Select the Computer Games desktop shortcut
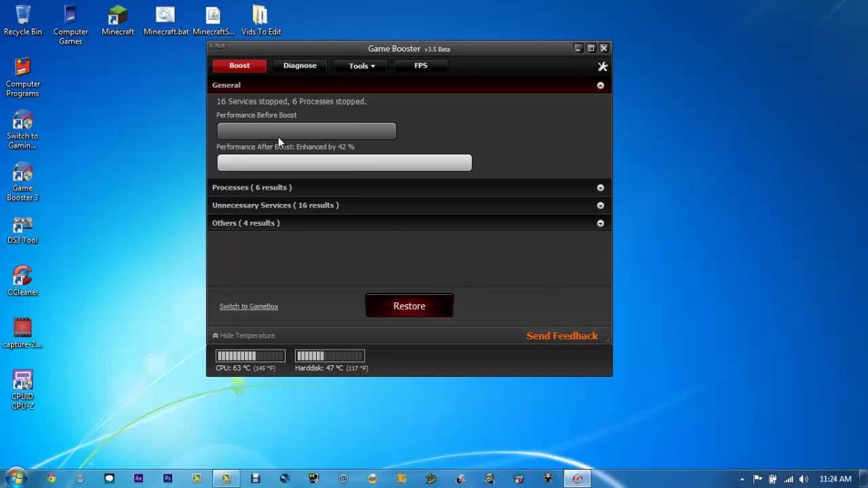The height and width of the screenshot is (488, 868). coord(71,25)
